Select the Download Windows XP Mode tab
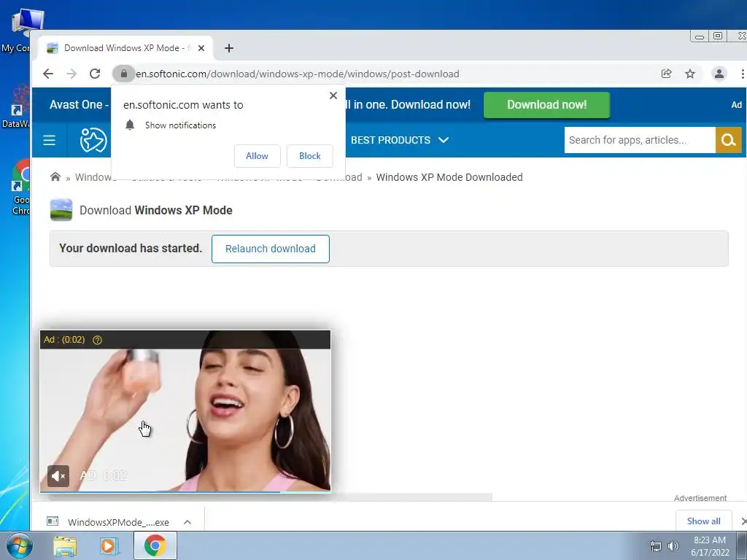747x560 pixels. pos(126,48)
